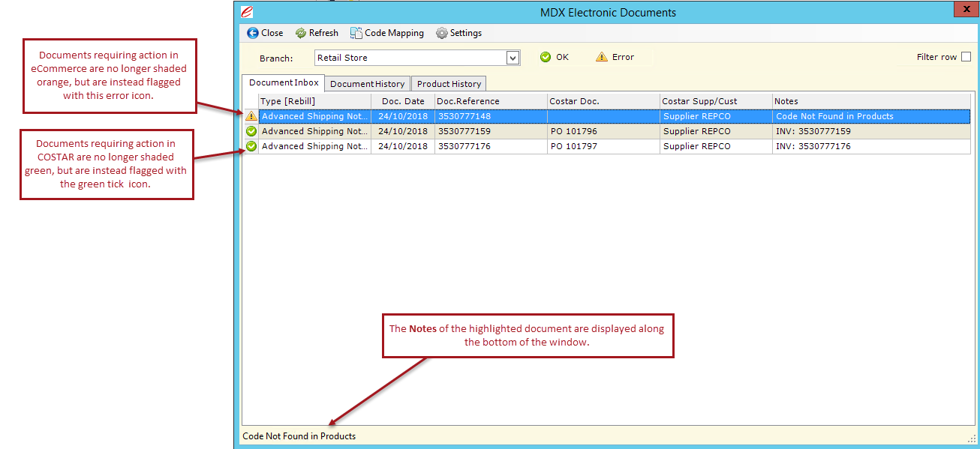
Task: Click the Close back-arrow icon
Action: (252, 33)
